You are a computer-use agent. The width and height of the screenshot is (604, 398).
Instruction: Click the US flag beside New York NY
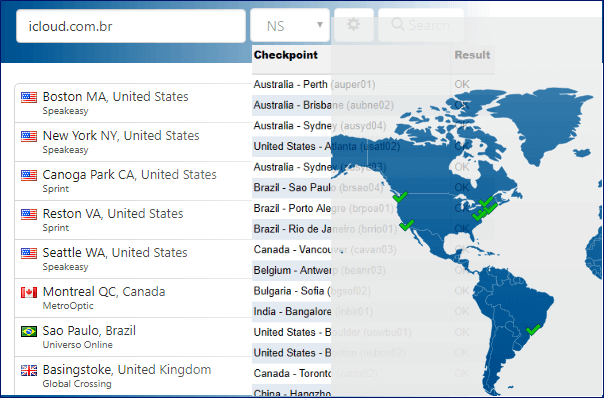coord(29,136)
